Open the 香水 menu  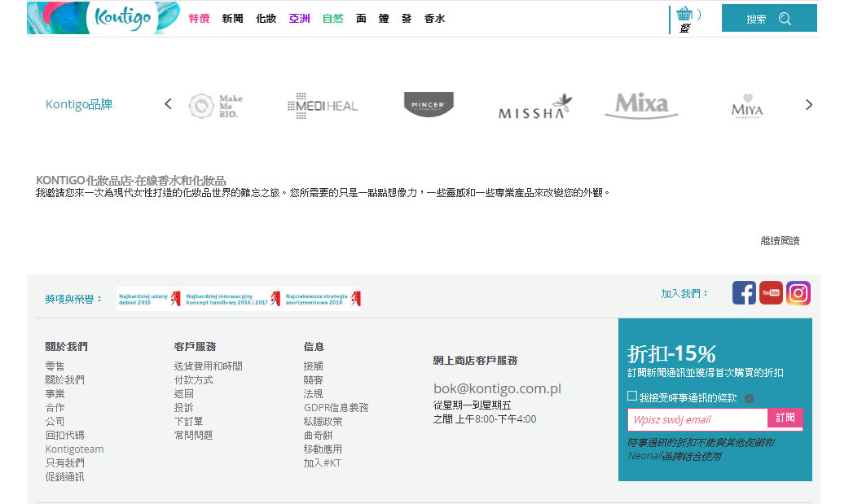pos(434,19)
